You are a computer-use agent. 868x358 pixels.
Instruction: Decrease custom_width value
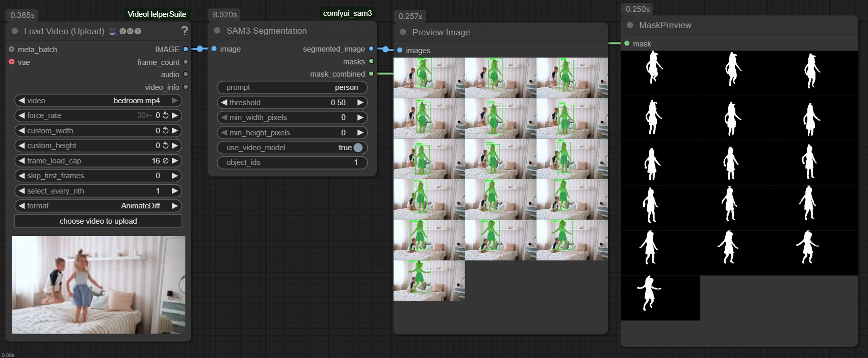tap(21, 131)
